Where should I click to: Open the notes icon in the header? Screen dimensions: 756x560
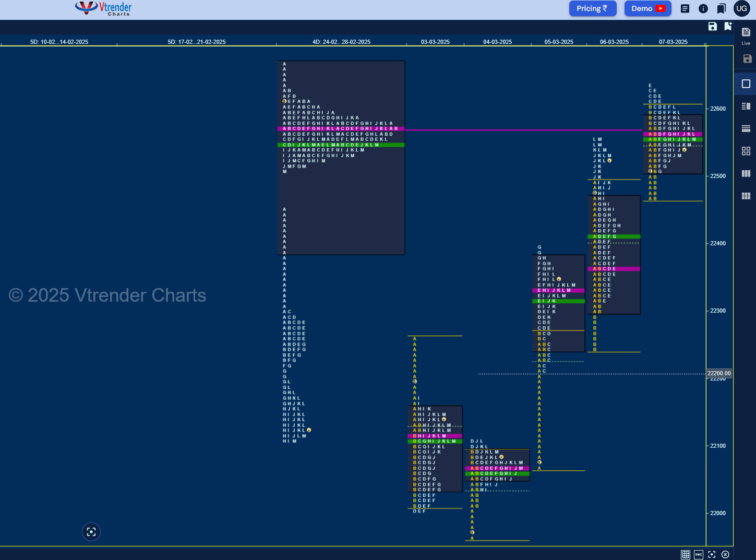685,8
